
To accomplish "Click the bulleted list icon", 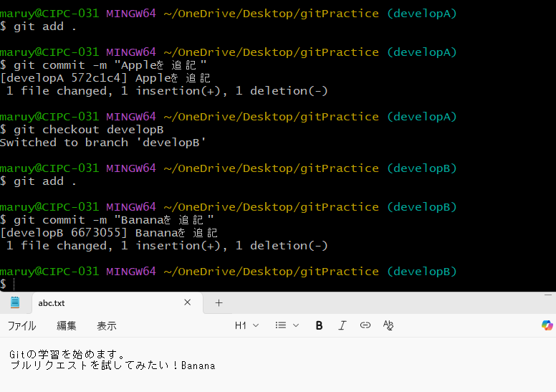I will tap(281, 325).
